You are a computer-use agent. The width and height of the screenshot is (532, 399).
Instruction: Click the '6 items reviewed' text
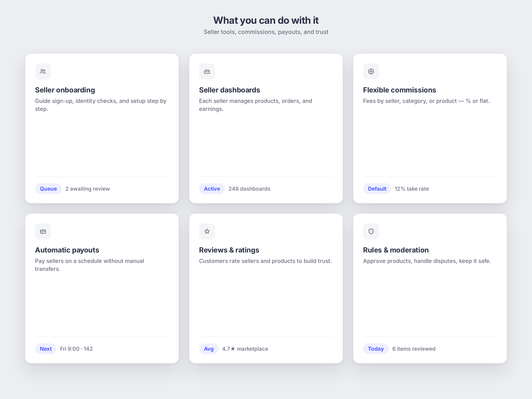point(414,349)
